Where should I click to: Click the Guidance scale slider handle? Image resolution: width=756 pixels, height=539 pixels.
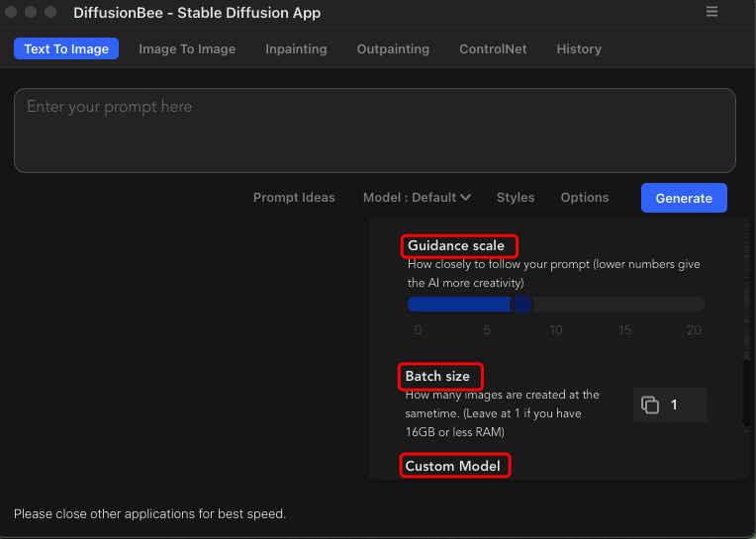click(521, 304)
